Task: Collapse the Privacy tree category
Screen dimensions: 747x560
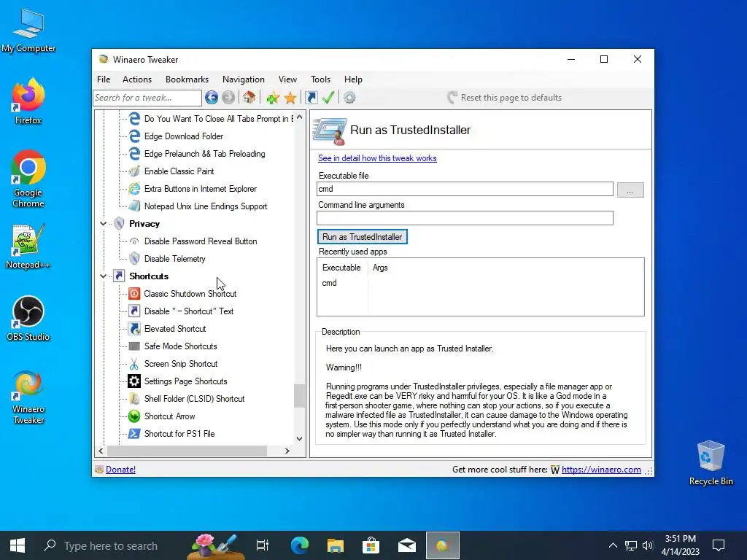Action: 103,223
